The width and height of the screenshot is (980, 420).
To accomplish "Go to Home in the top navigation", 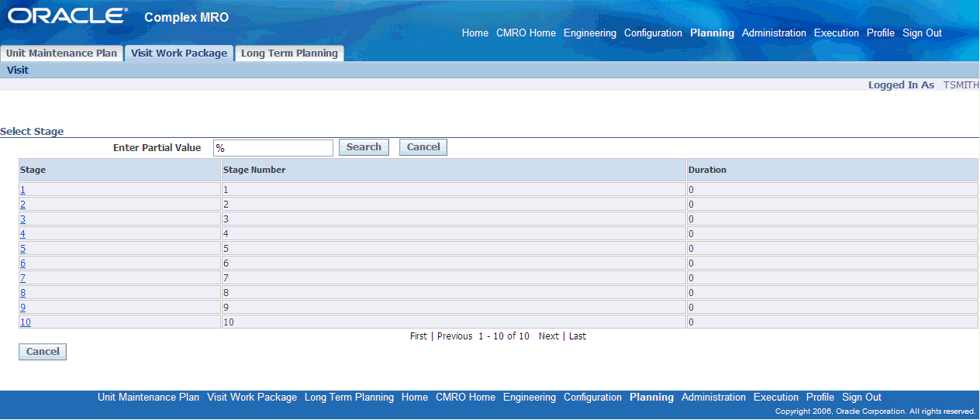I will point(475,33).
